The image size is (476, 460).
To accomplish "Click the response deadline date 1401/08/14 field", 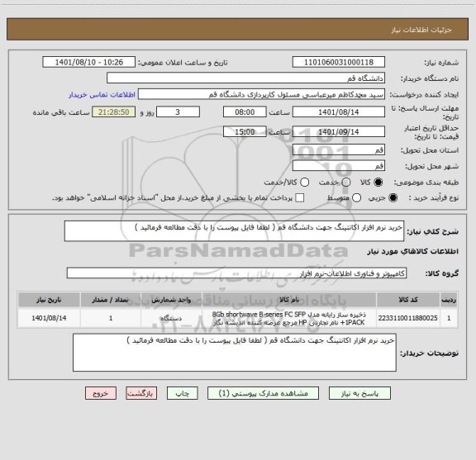I will pyautogui.click(x=339, y=112).
